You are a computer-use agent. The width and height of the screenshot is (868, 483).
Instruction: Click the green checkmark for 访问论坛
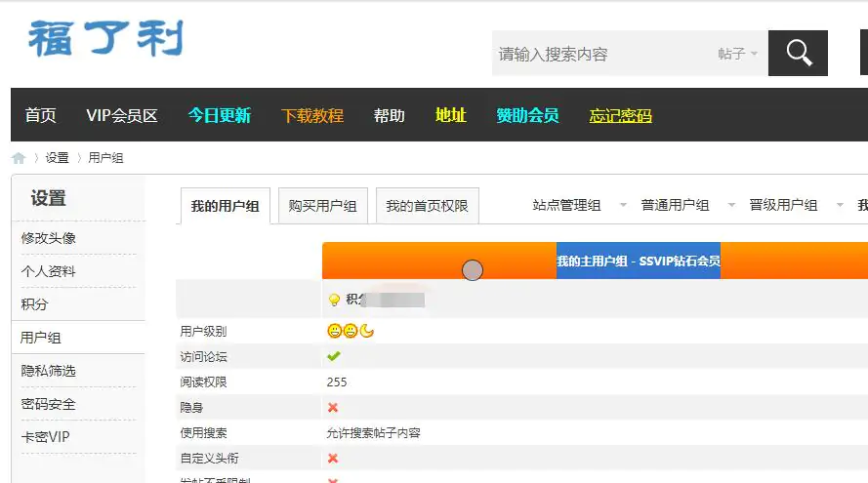click(333, 356)
